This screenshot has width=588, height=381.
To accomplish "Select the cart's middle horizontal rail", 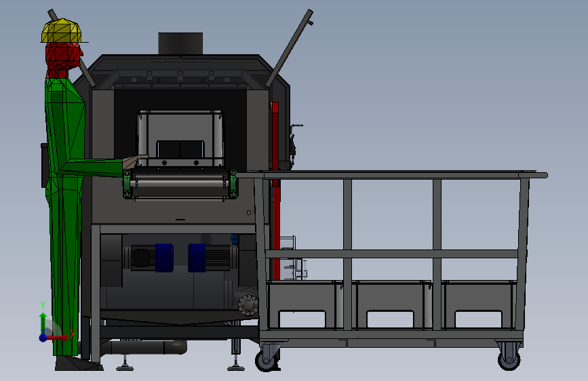I will [391, 254].
